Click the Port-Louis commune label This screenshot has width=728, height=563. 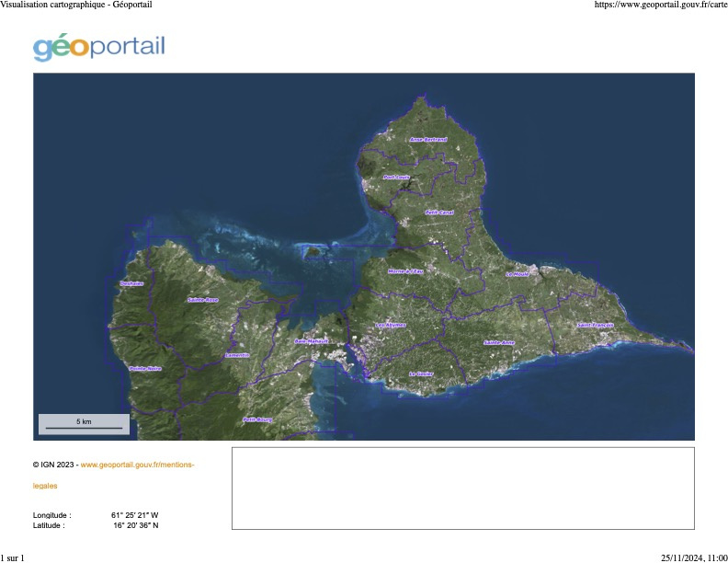tap(396, 178)
